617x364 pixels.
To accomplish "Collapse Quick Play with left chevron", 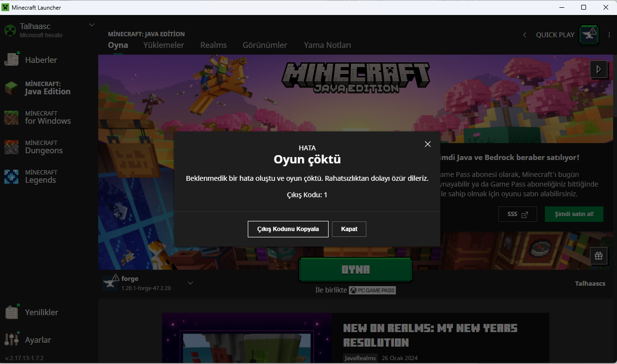I will click(525, 35).
